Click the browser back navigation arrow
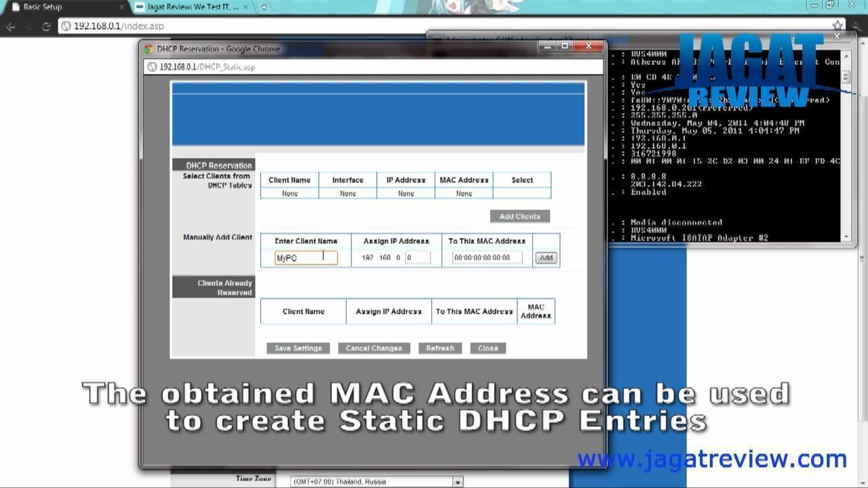 10,26
